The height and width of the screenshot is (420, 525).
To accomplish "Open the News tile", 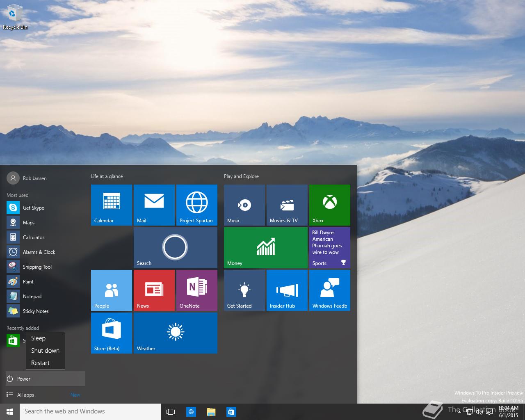I will (x=154, y=290).
